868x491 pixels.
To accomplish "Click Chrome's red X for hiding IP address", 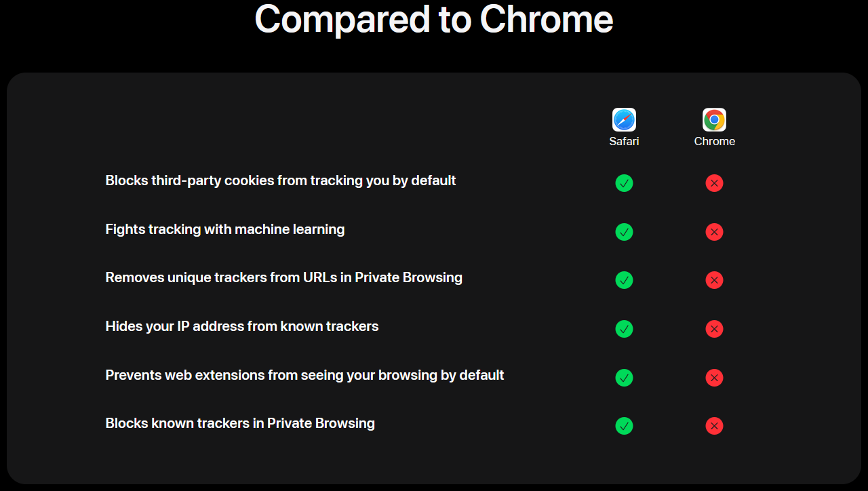I will click(714, 329).
